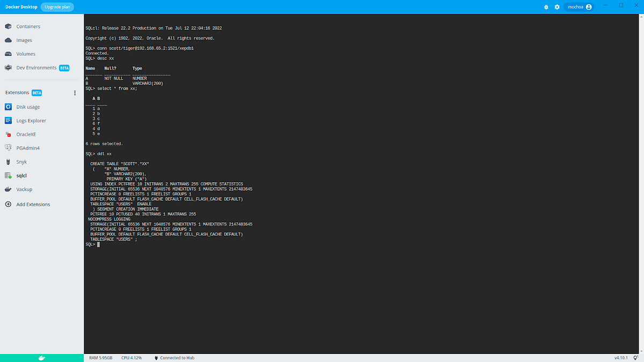Open the Extensions options menu
Screen dimensions: 644x362
75,92
